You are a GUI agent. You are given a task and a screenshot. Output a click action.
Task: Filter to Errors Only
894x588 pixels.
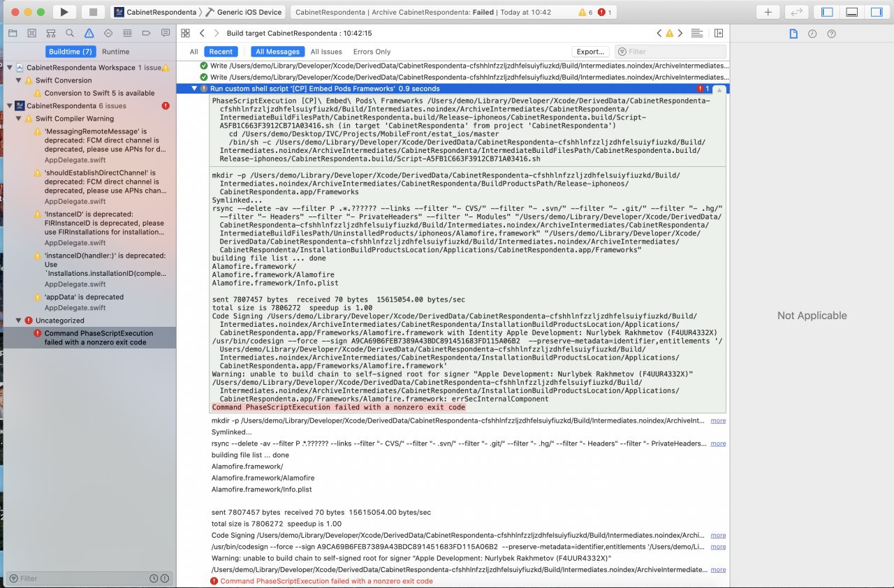(x=372, y=52)
